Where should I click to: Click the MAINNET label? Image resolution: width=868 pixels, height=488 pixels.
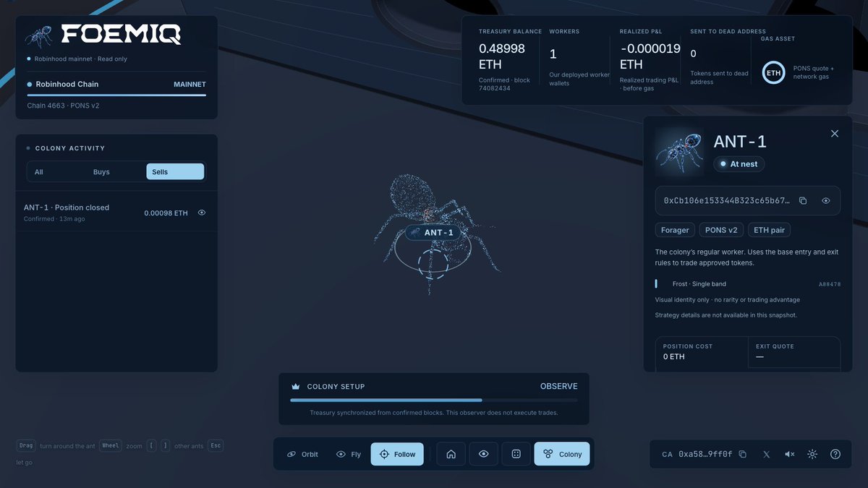pyautogui.click(x=190, y=85)
